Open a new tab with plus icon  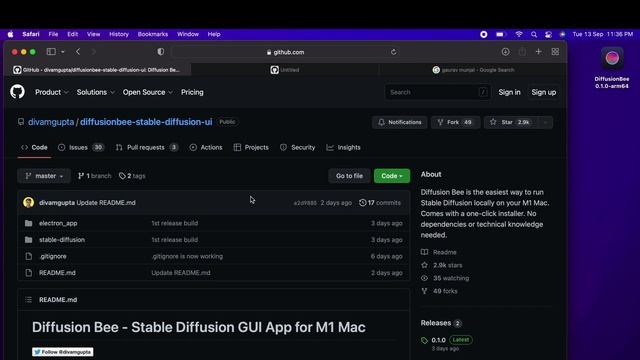pos(539,52)
